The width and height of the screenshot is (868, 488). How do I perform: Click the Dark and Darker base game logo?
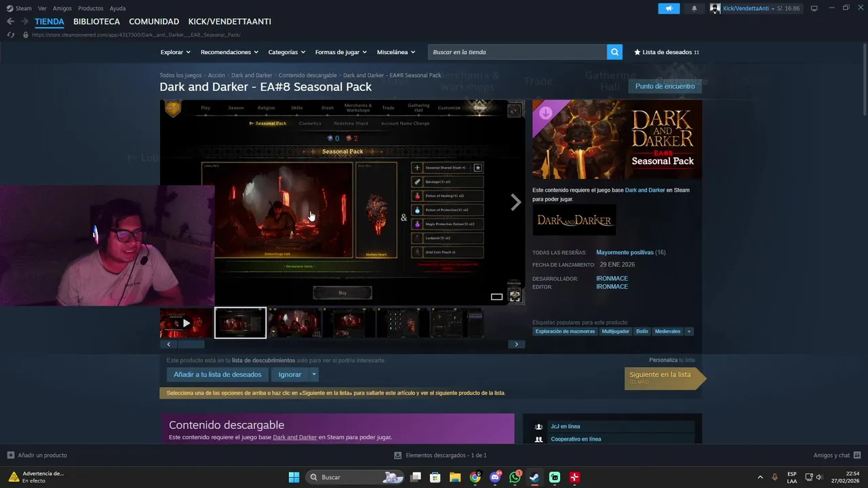point(574,220)
